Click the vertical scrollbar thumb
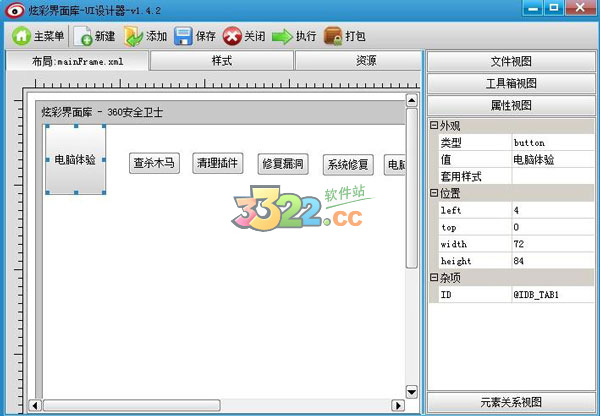The width and height of the screenshot is (600, 416). click(x=411, y=188)
